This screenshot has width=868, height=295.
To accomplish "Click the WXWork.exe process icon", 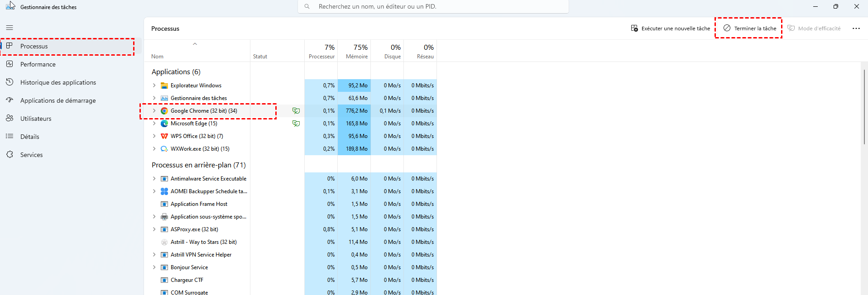I will pos(164,149).
